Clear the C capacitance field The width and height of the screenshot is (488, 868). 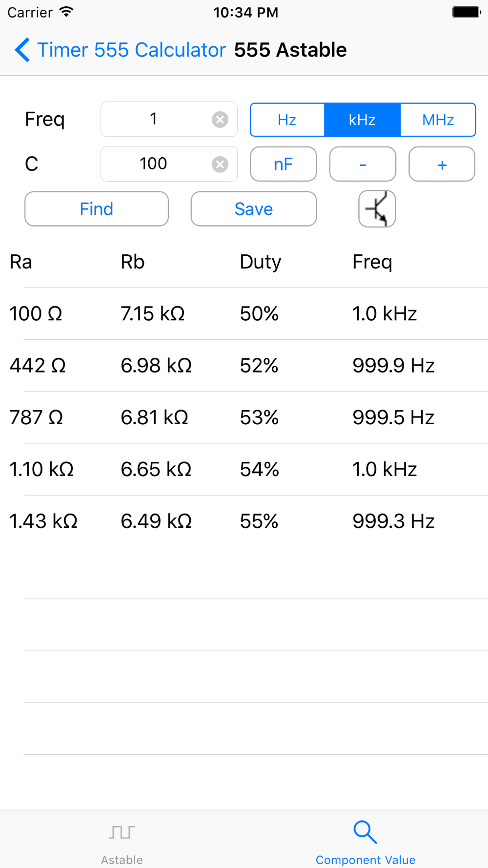point(220,164)
